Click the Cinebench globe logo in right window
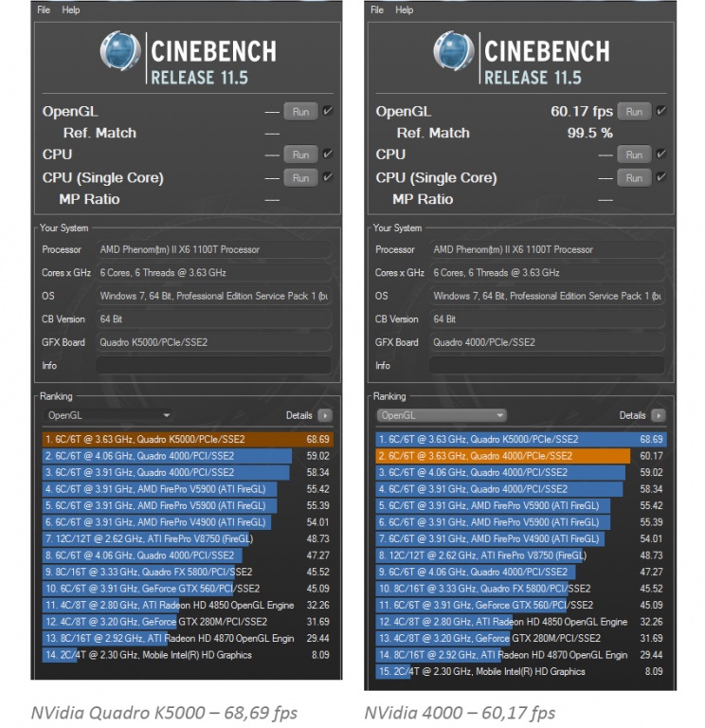Image resolution: width=705 pixels, height=728 pixels. click(x=454, y=51)
